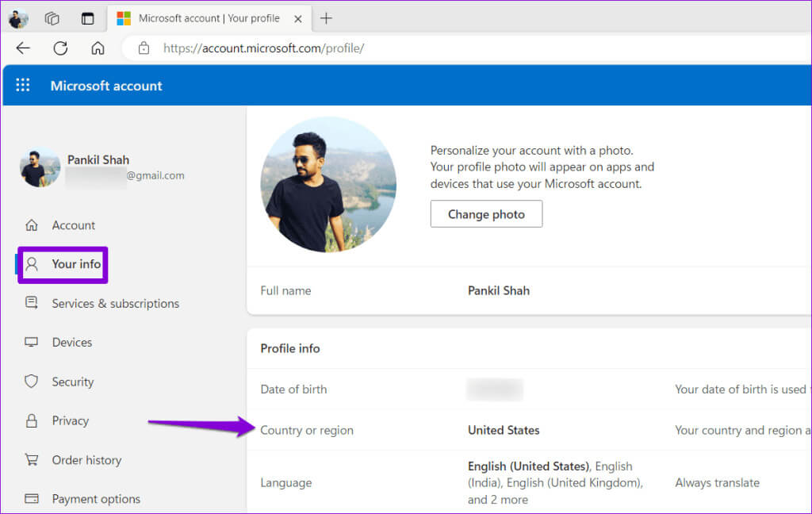This screenshot has height=514, width=812.
Task: Click the Change photo button
Action: click(x=486, y=214)
